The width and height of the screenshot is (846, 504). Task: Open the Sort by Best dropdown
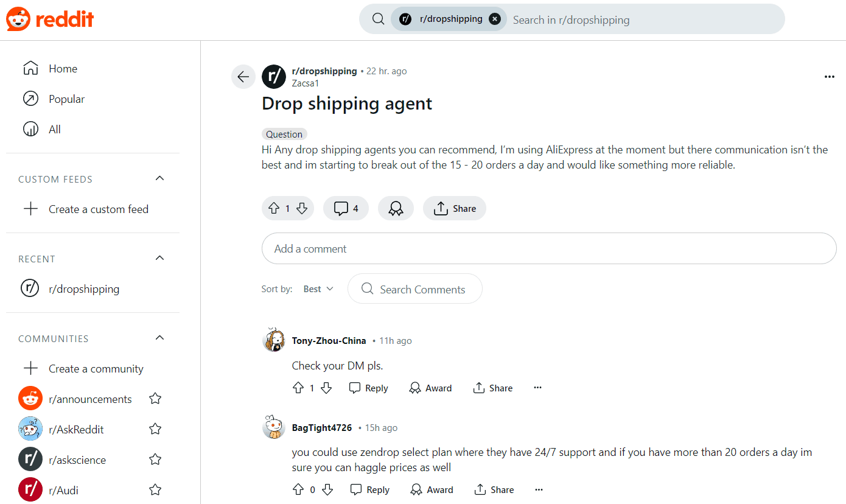click(318, 289)
